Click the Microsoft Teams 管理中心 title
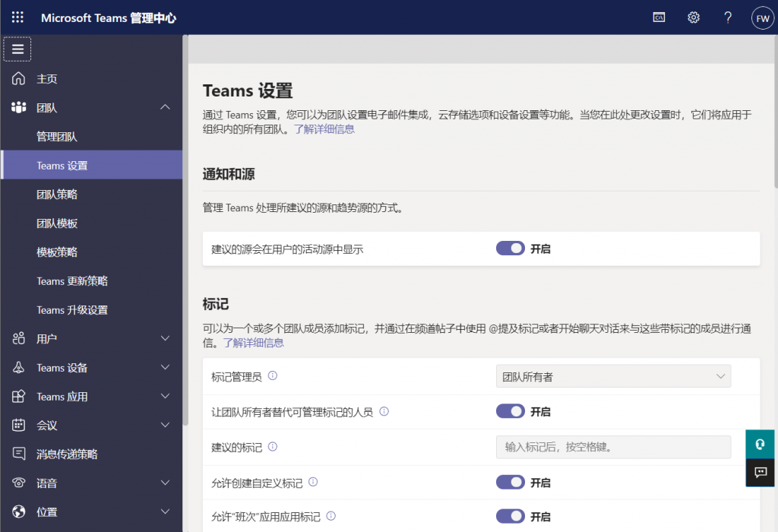The height and width of the screenshot is (532, 778). [109, 18]
